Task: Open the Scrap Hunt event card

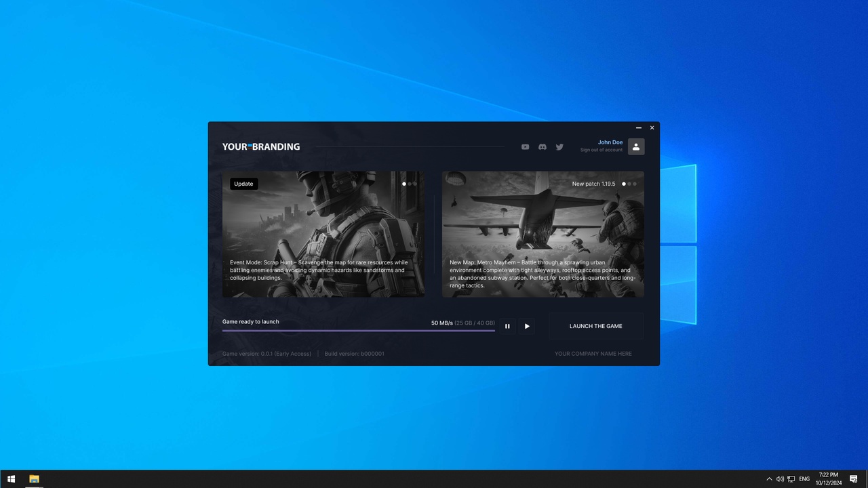Action: pos(323,234)
